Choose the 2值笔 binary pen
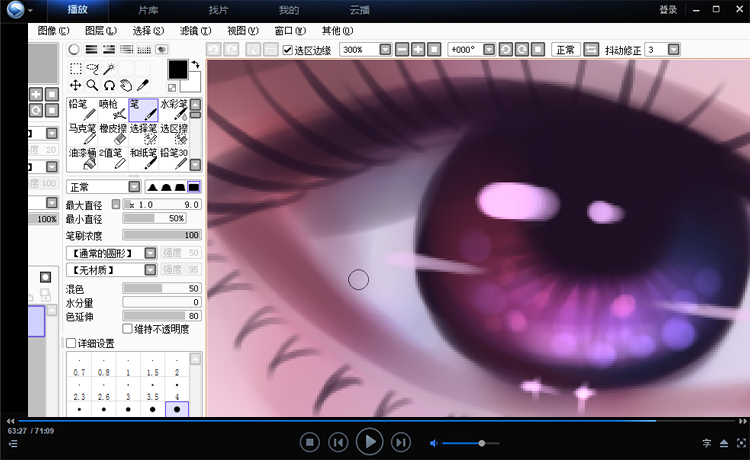The image size is (750, 464). [112, 159]
